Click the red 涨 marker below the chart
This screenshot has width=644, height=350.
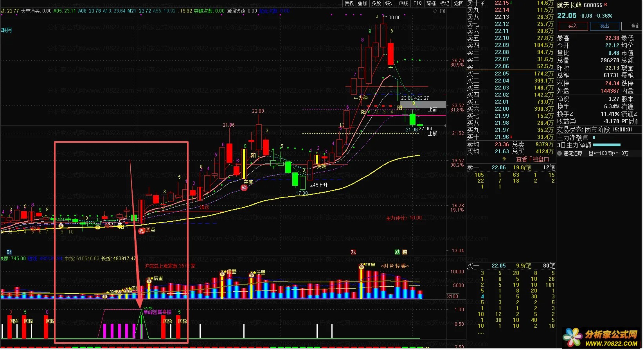[x=353, y=252]
